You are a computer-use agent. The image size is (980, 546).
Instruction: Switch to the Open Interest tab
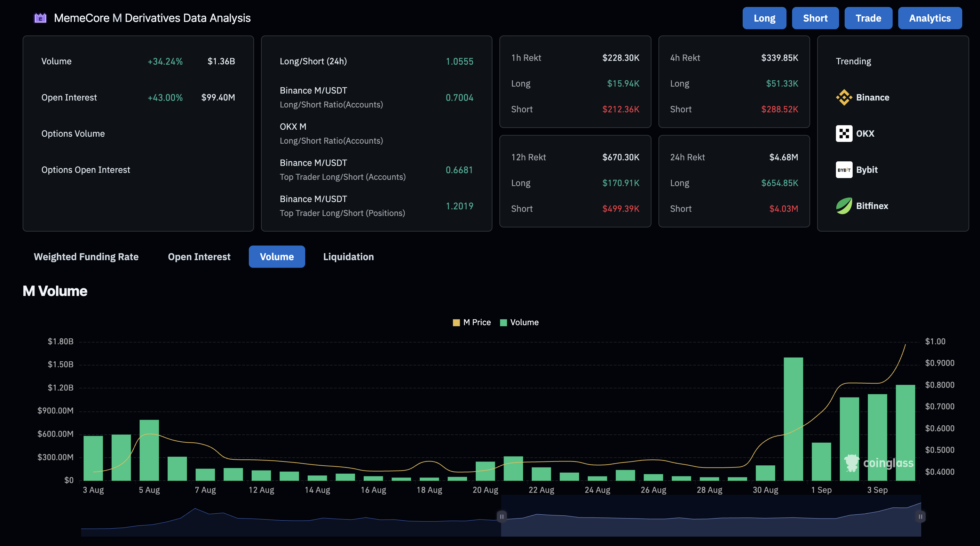tap(199, 257)
